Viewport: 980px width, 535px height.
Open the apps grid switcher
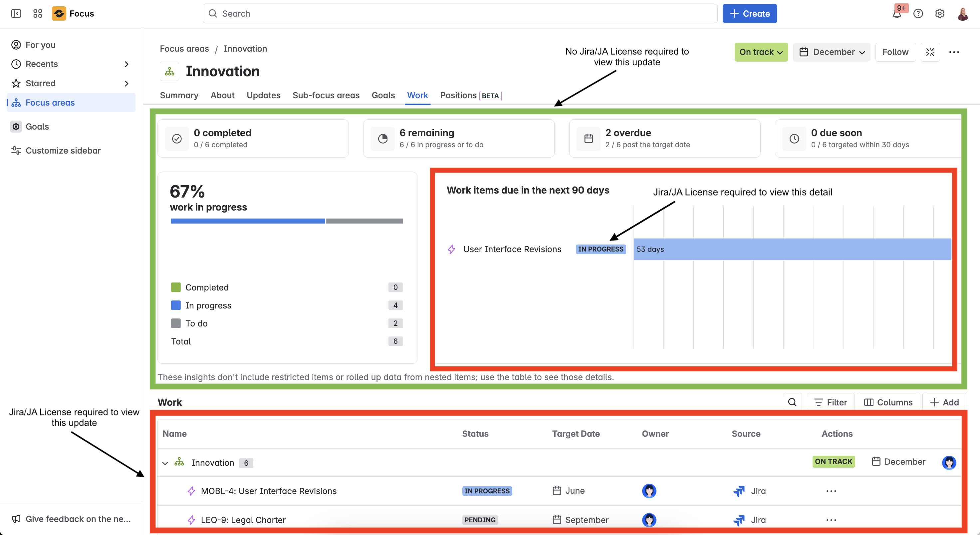click(37, 13)
